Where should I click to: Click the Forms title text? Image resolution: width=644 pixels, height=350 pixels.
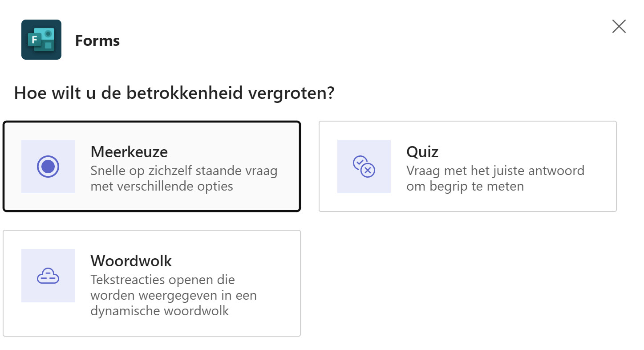pyautogui.click(x=97, y=40)
